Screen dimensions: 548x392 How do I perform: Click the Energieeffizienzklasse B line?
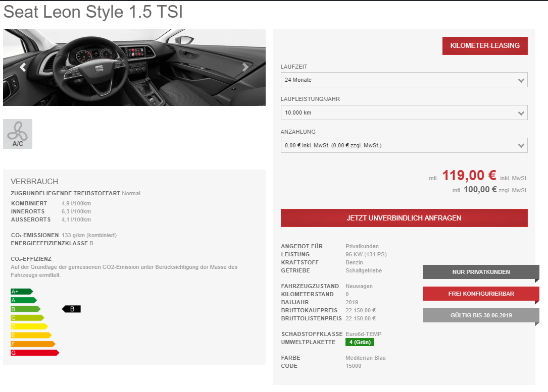pyautogui.click(x=52, y=243)
